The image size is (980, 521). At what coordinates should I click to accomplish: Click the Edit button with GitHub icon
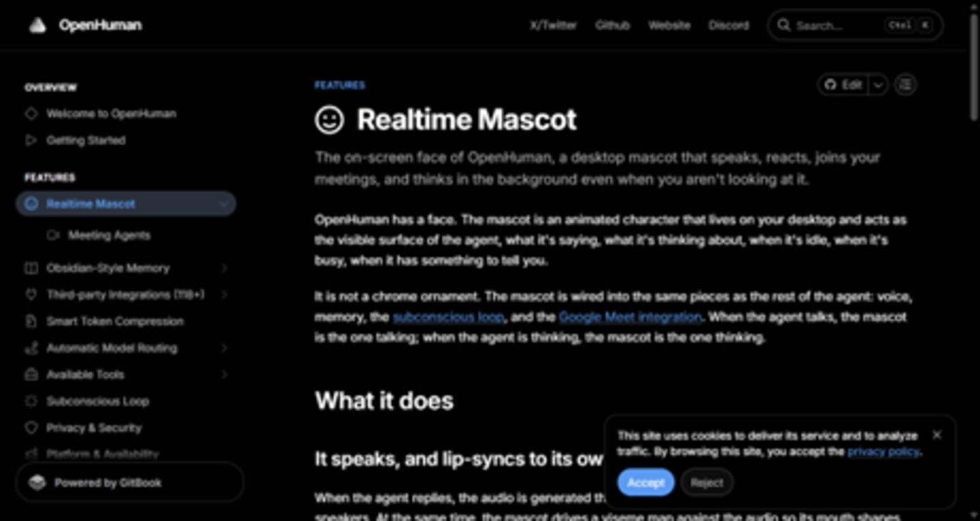843,84
